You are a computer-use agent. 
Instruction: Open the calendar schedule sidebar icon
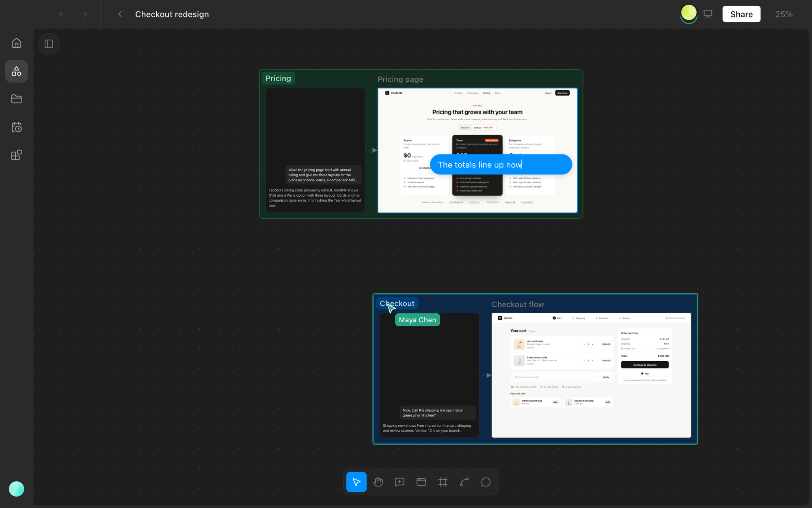(16, 127)
